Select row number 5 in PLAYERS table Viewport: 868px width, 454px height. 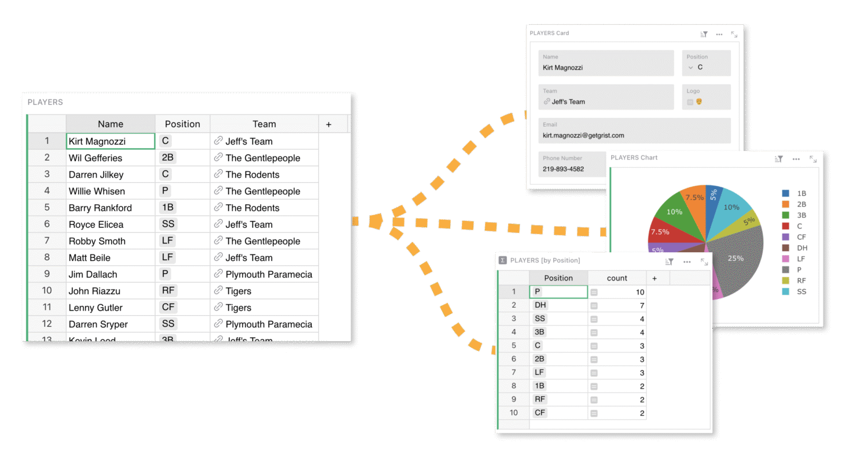(47, 208)
